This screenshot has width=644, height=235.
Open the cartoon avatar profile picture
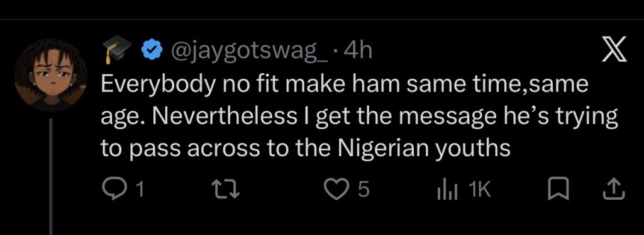point(50,75)
